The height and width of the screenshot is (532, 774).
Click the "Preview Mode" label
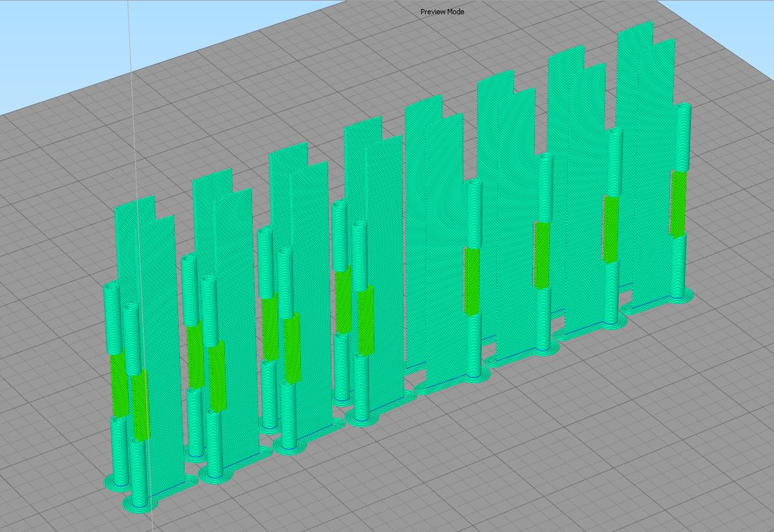tap(443, 12)
